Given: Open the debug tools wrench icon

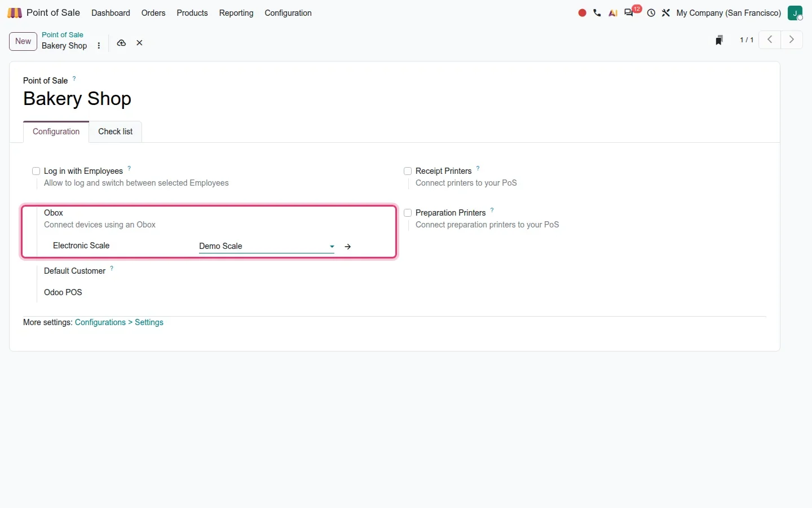Looking at the screenshot, I should [666, 13].
